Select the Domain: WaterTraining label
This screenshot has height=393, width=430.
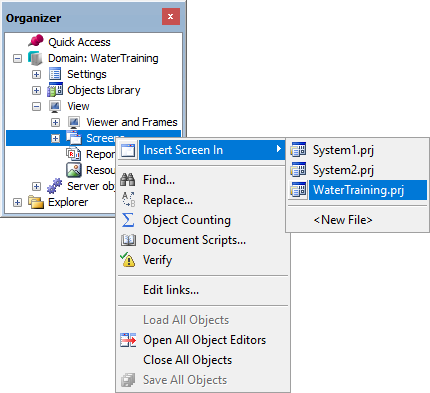tap(103, 58)
